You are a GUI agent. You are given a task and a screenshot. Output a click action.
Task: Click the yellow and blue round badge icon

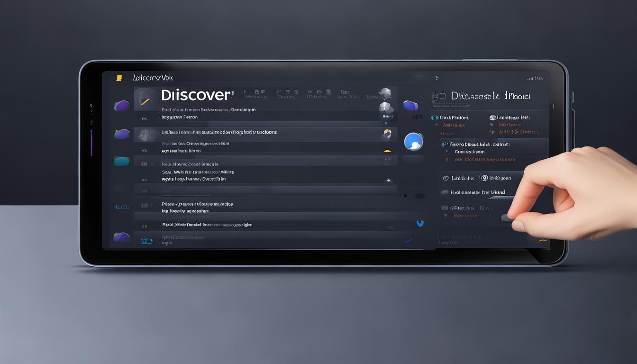coord(386,135)
